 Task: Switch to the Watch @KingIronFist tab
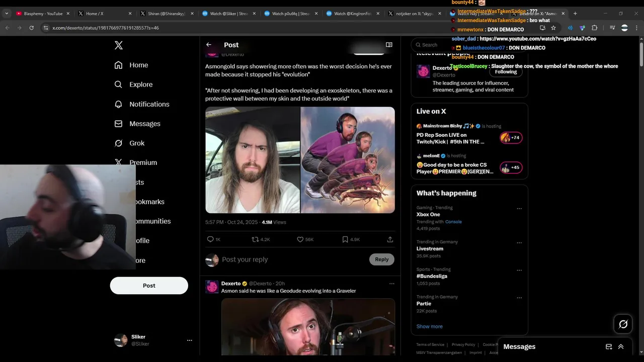[x=353, y=14]
